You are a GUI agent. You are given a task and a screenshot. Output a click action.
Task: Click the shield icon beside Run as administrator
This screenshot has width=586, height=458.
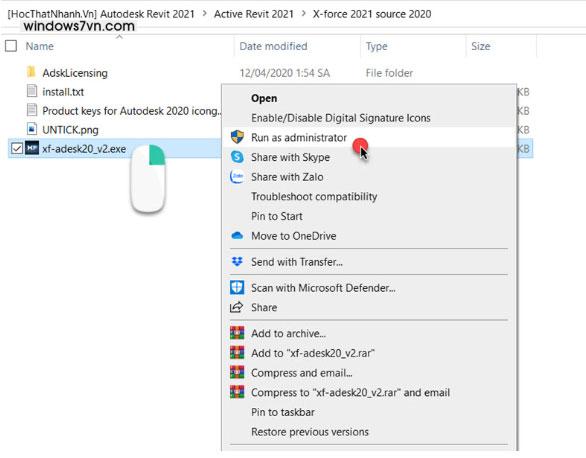pos(237,137)
